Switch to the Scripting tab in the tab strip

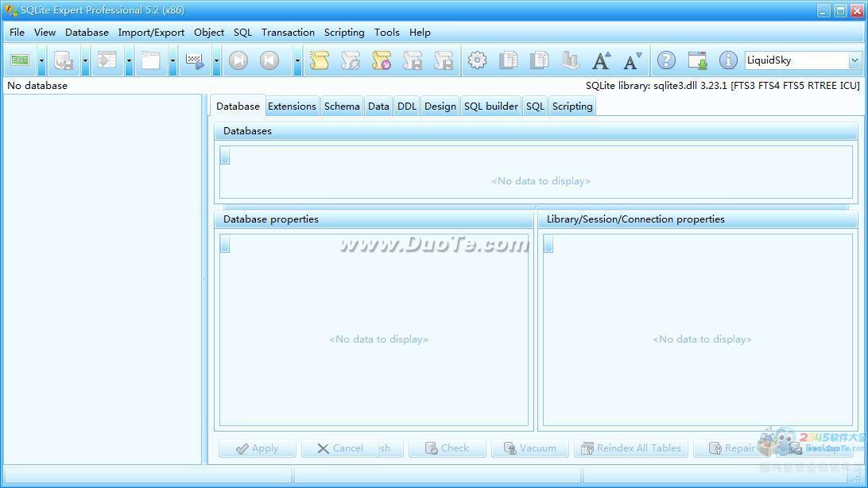(572, 107)
